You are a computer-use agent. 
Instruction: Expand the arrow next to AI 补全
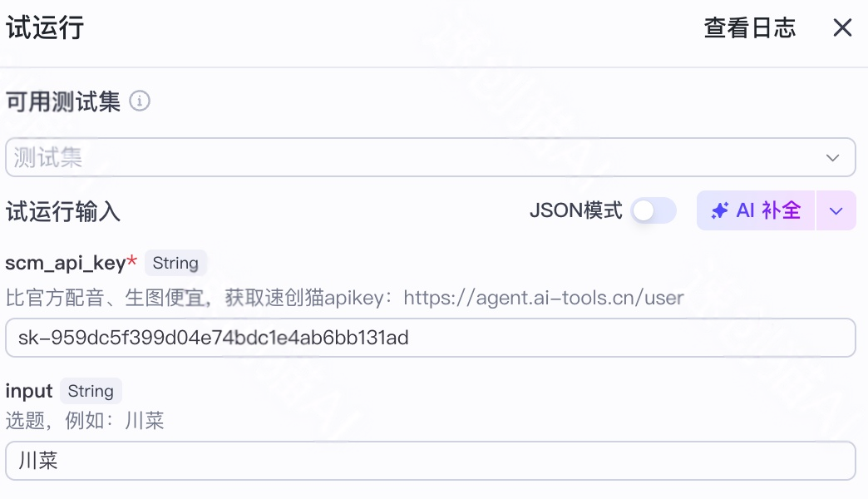pyautogui.click(x=836, y=211)
